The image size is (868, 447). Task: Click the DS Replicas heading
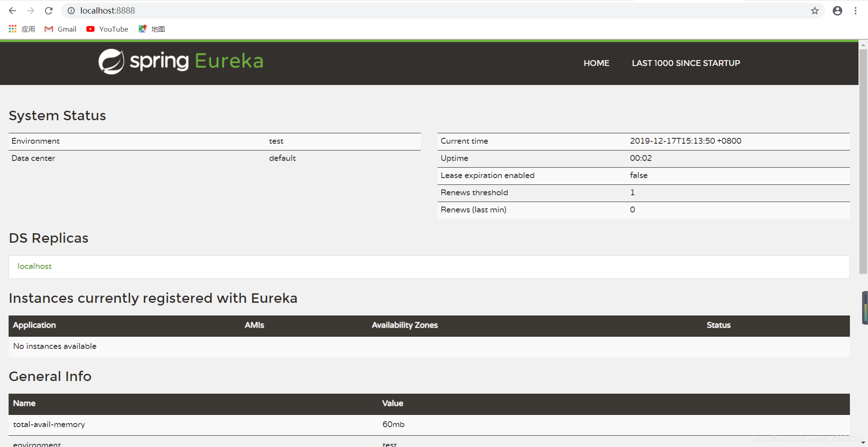coord(49,238)
